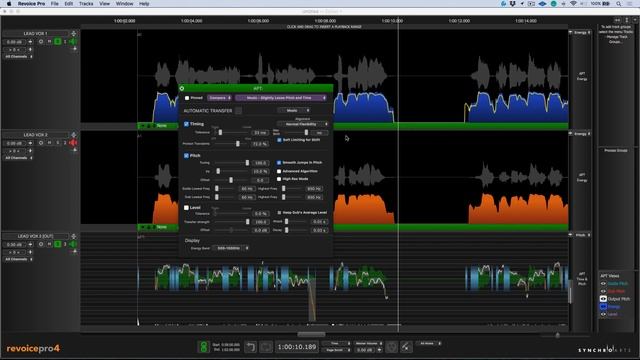This screenshot has height=360, width=640.
Task: Open the Normal Flexibility alignment dropdown
Action: pos(302,124)
